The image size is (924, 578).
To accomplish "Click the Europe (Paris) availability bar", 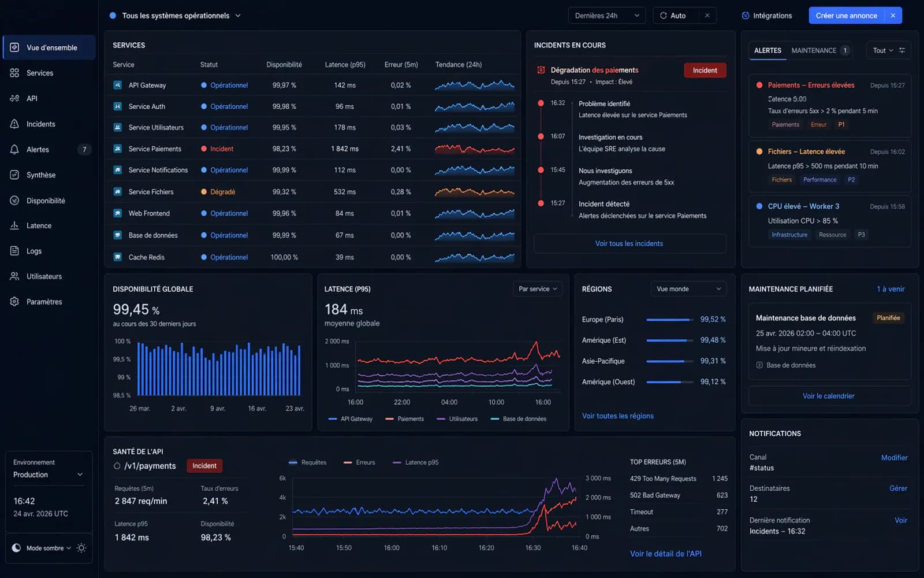I will [x=670, y=320].
